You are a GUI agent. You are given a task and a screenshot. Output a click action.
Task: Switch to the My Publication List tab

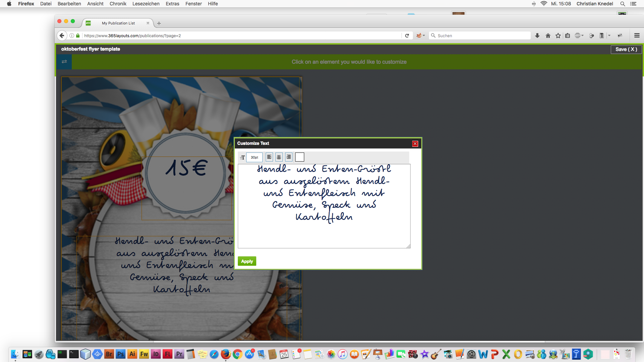coord(118,23)
